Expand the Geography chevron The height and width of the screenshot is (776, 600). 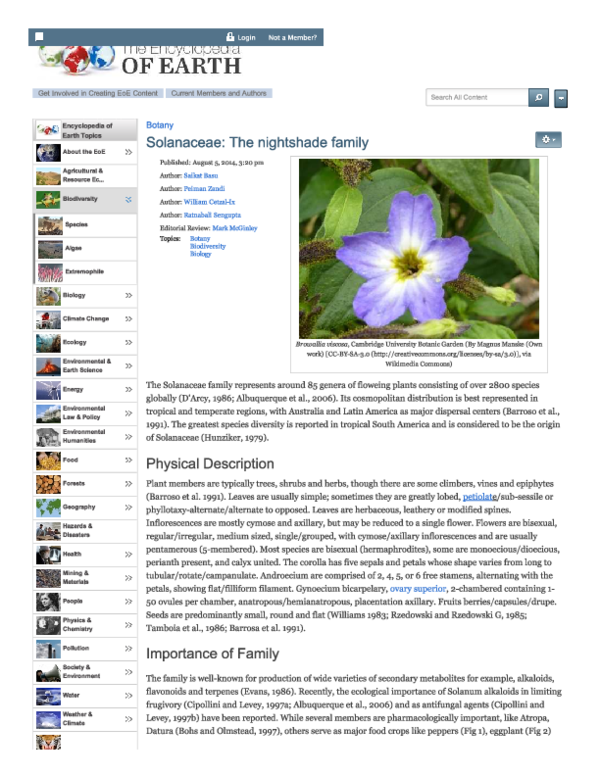pos(129,507)
